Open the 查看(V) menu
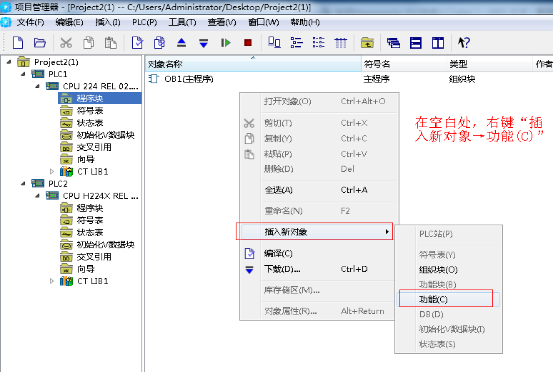Viewport: 554px width, 372px height. (222, 23)
